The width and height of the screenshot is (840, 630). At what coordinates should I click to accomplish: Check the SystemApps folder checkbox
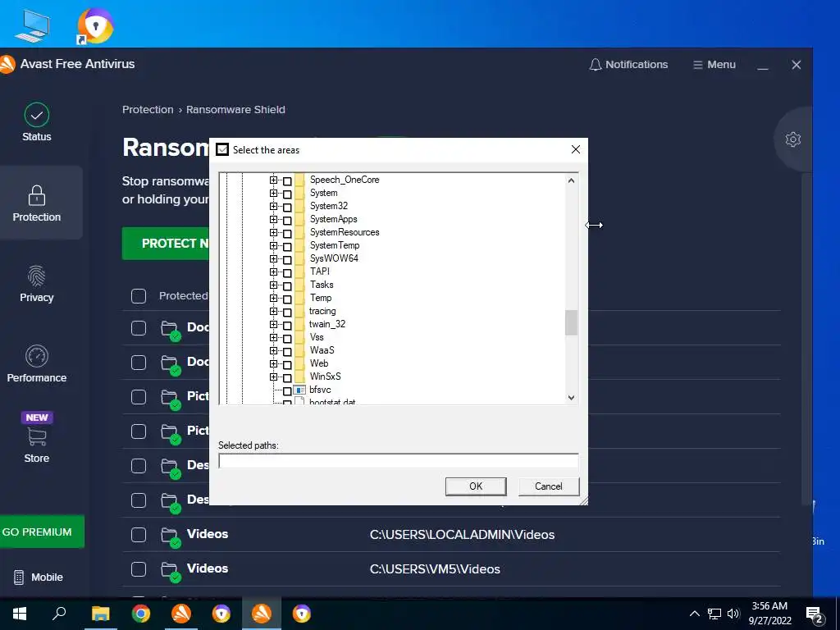point(287,220)
